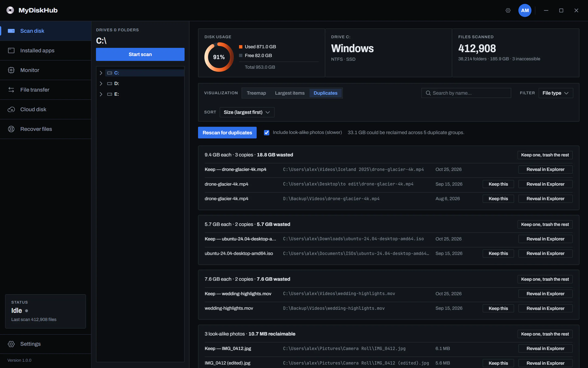Open the Size (largest first) sort dropdown
The image size is (588, 368).
click(247, 112)
